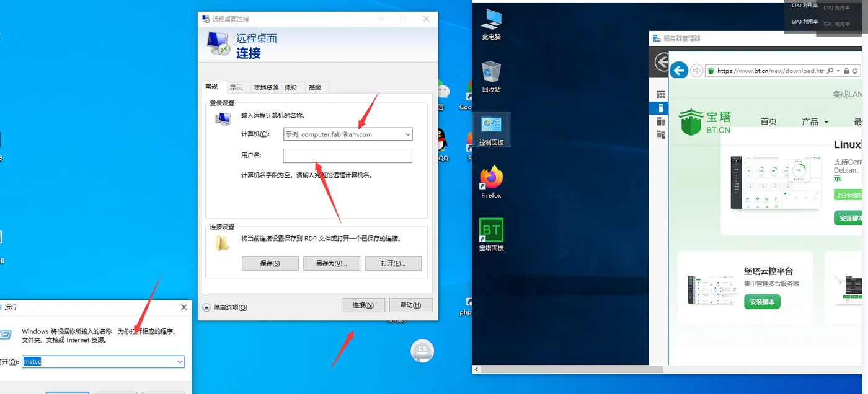The height and width of the screenshot is (394, 868).
Task: Expand the mstsc history dropdown in Run dialog
Action: coord(179,362)
